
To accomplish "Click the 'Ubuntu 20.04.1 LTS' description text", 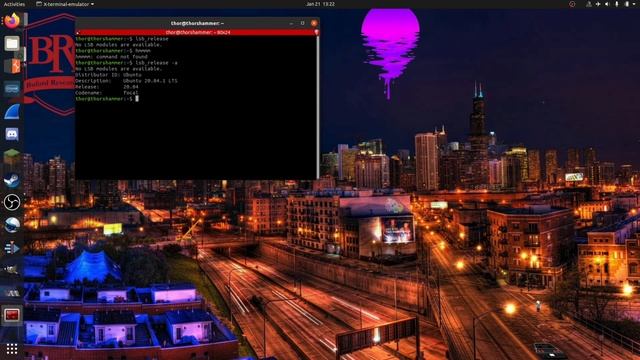I will coord(150,81).
